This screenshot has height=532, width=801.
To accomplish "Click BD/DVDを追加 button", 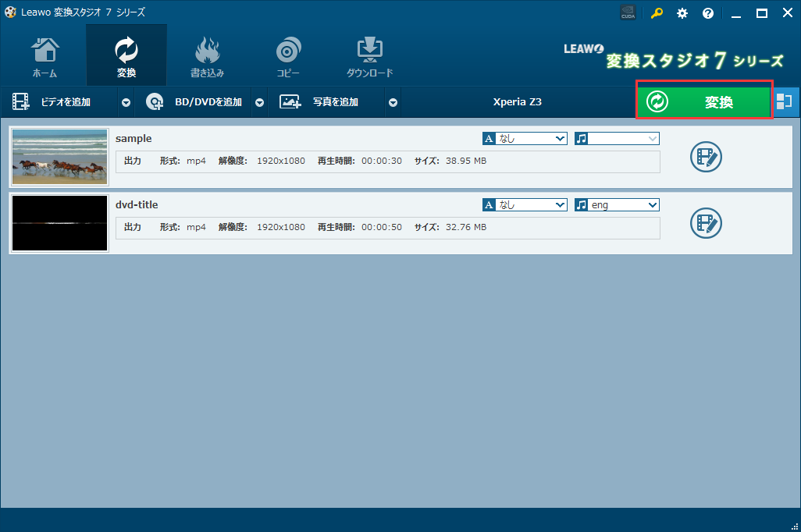I will coord(194,102).
